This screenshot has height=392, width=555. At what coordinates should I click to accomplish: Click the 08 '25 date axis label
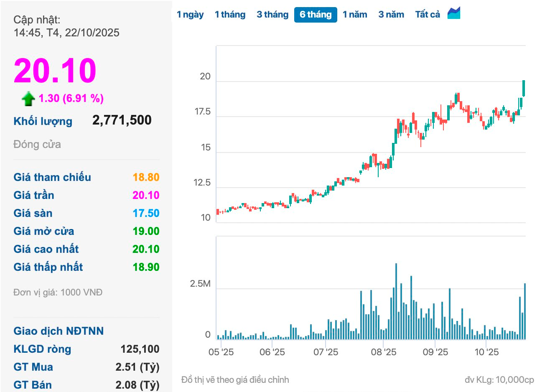(383, 352)
